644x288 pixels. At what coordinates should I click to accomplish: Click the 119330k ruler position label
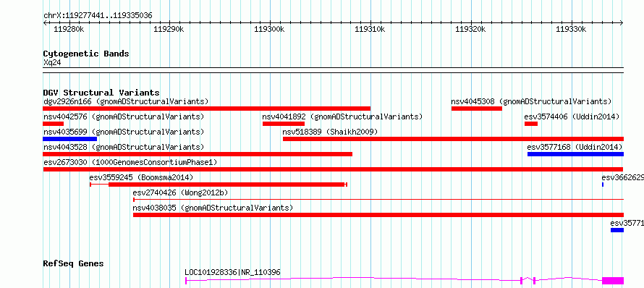tap(571, 29)
